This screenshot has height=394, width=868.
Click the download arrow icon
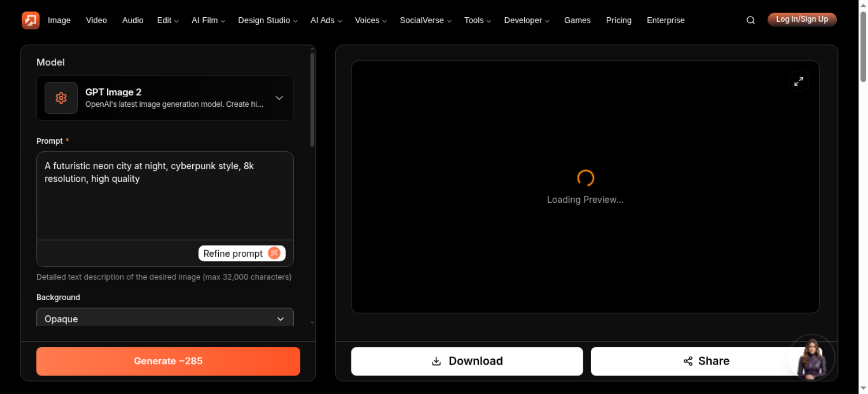point(436,361)
